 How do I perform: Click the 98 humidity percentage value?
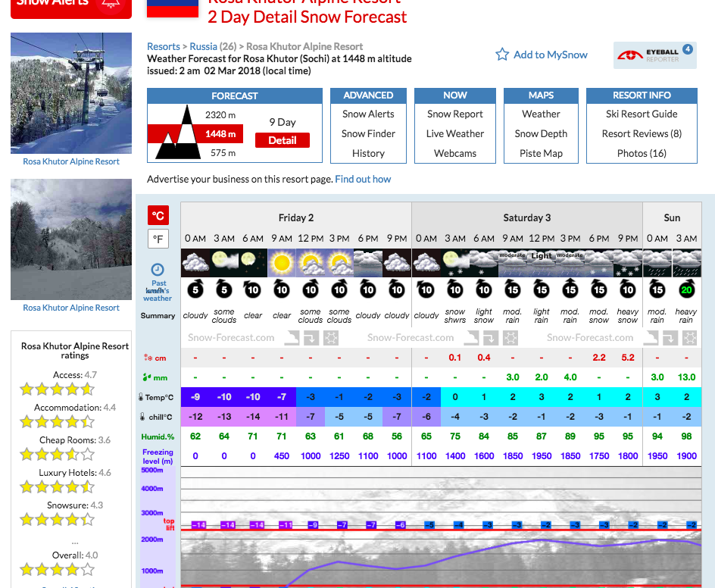(x=686, y=436)
